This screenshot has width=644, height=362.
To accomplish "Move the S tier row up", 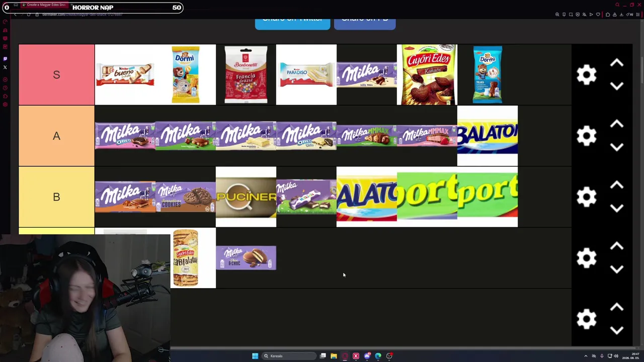I will coord(617,63).
